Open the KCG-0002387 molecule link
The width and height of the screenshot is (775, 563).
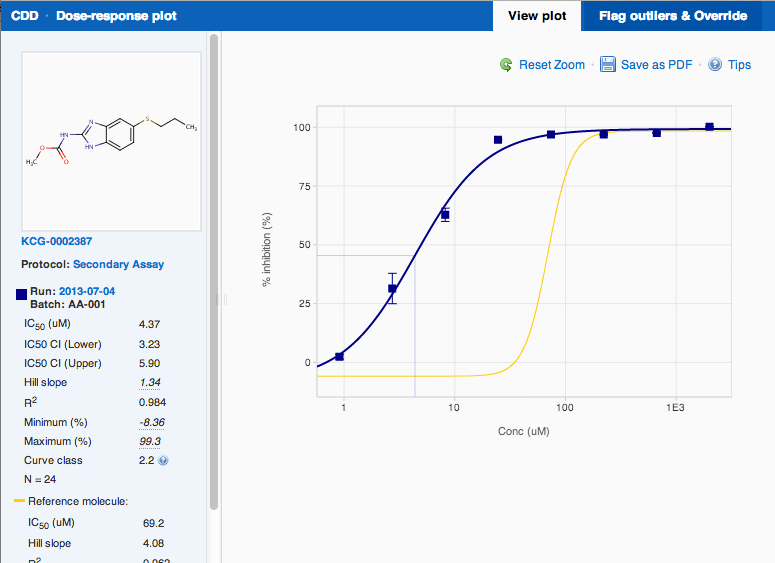(58, 241)
